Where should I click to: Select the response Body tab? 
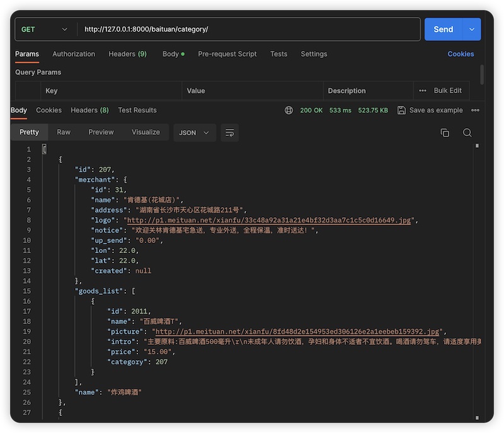pos(19,110)
